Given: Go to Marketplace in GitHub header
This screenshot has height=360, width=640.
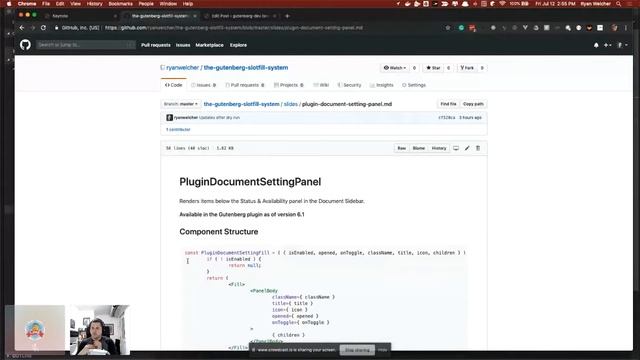Looking at the screenshot, I should (209, 45).
